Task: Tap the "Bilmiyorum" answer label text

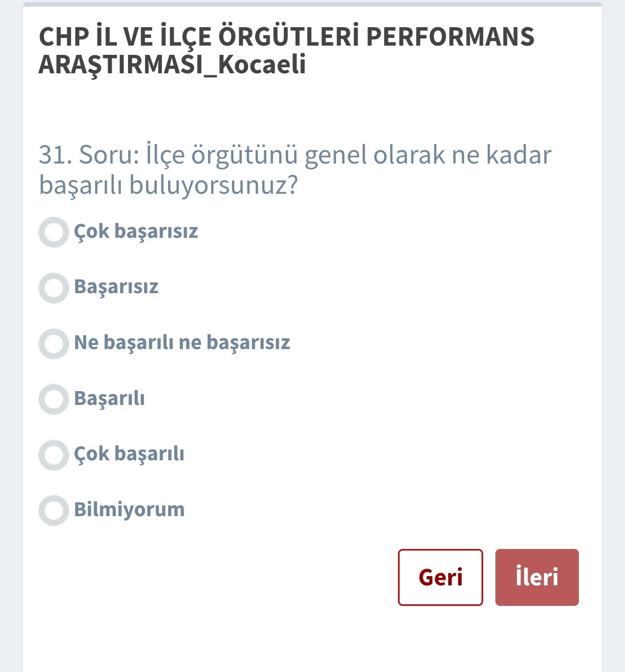Action: coord(129,510)
